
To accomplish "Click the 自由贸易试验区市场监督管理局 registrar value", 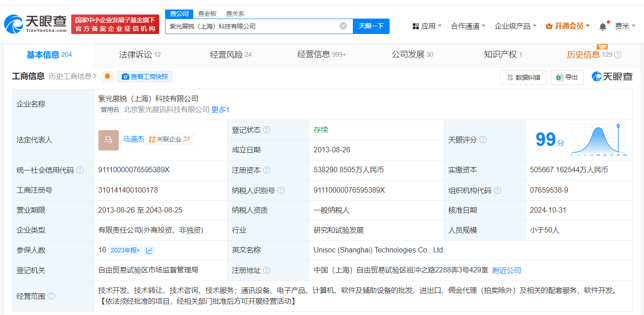I will coord(148,270).
